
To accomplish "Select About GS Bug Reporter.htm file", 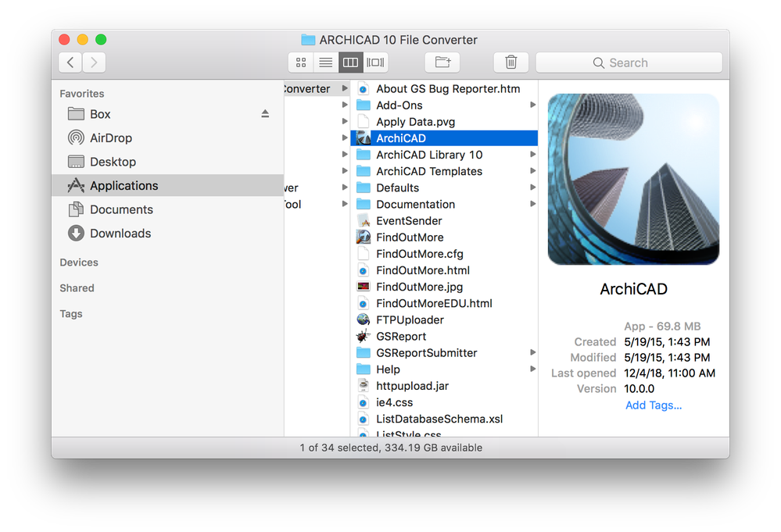I will (x=444, y=89).
